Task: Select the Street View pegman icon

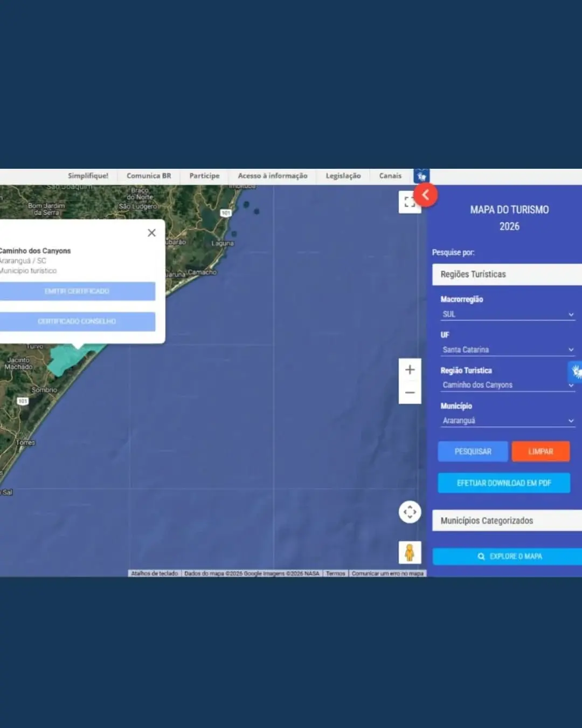Action: [410, 553]
